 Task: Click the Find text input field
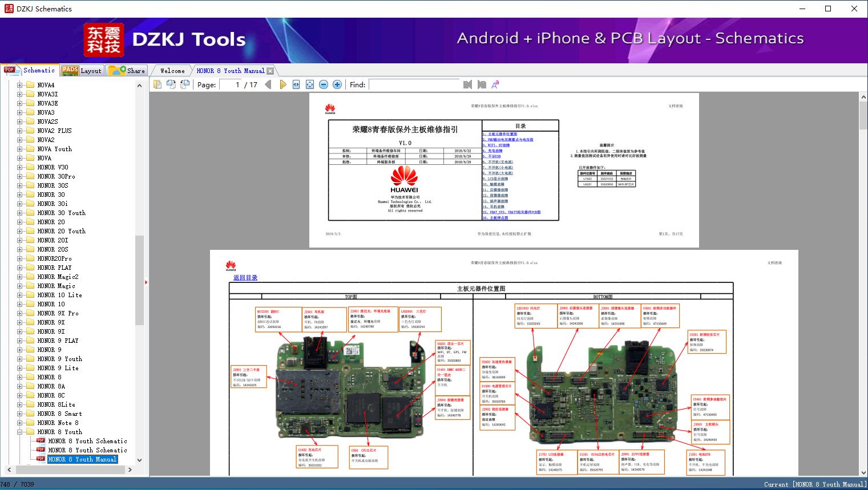414,84
